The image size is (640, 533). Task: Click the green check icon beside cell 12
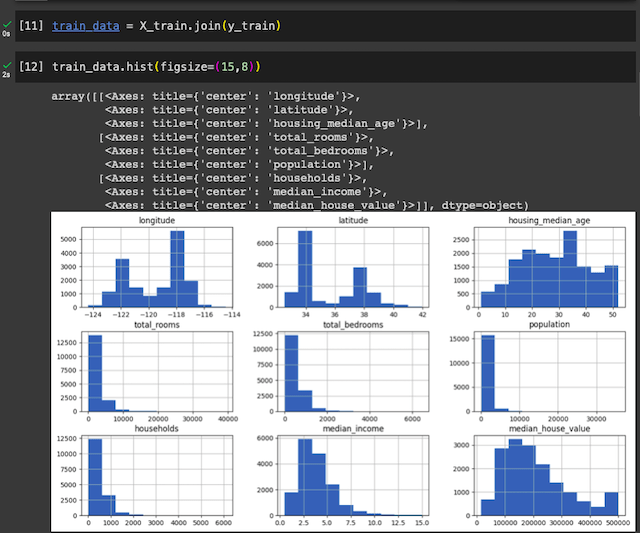(x=7, y=65)
